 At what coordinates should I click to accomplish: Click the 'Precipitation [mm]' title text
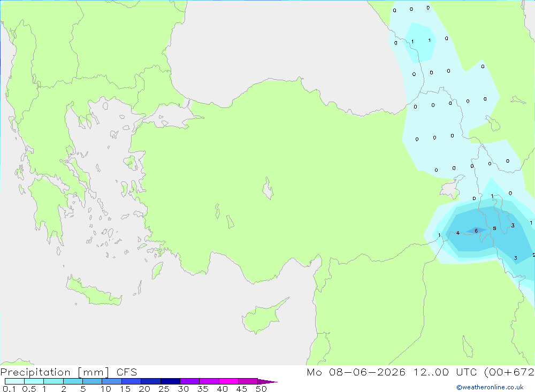coord(55,372)
